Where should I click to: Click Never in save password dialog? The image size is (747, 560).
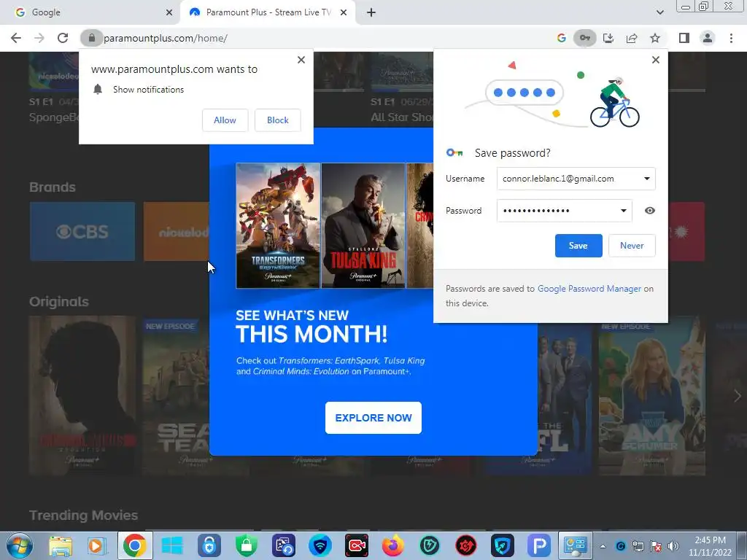pyautogui.click(x=632, y=246)
